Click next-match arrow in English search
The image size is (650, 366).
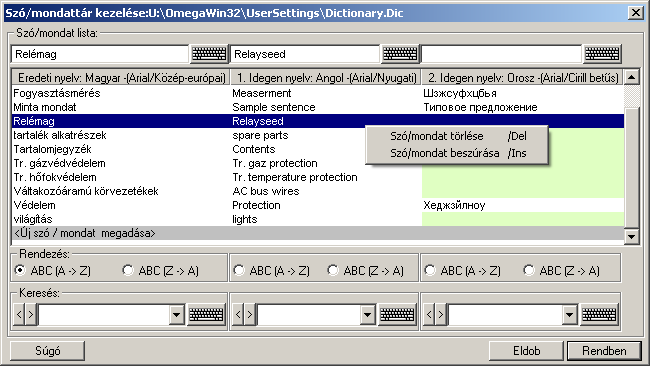point(250,315)
